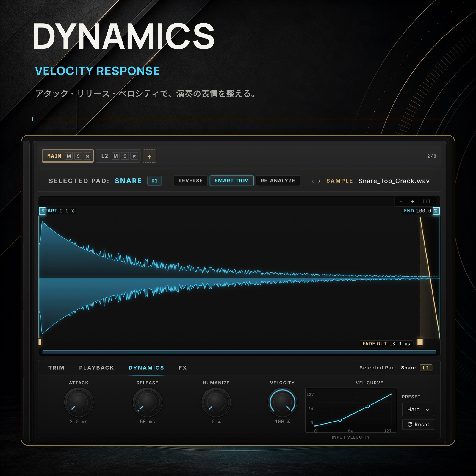Screen dimensions: 476x476
Task: Solo the L2 layer
Action: pyautogui.click(x=125, y=156)
